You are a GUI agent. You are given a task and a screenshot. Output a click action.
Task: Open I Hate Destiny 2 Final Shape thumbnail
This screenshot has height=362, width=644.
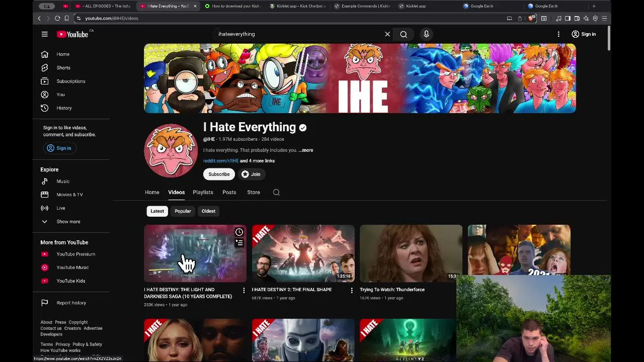pos(303,253)
